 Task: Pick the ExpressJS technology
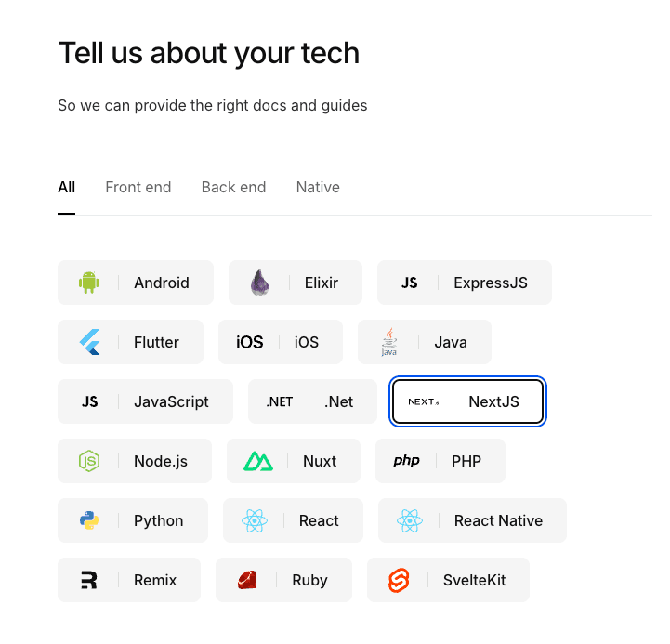tap(465, 283)
